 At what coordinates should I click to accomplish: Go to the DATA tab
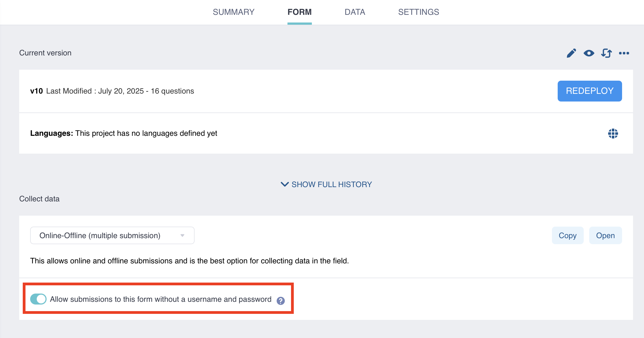click(355, 12)
